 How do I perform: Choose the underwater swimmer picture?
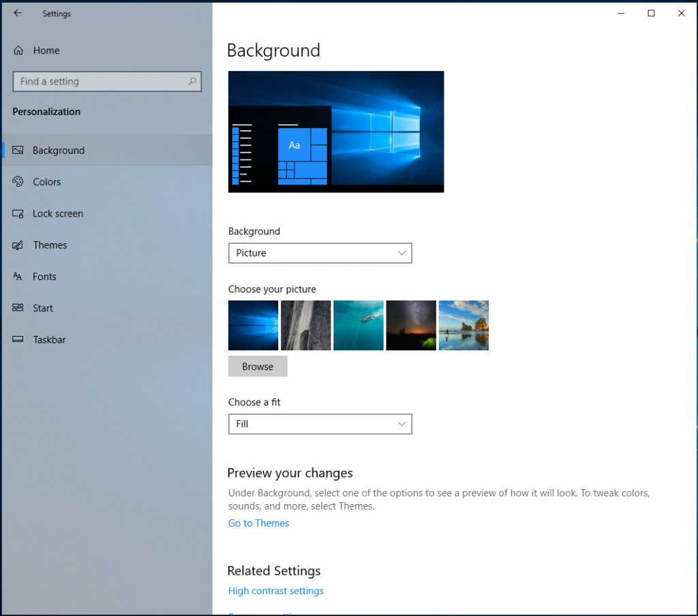[358, 325]
